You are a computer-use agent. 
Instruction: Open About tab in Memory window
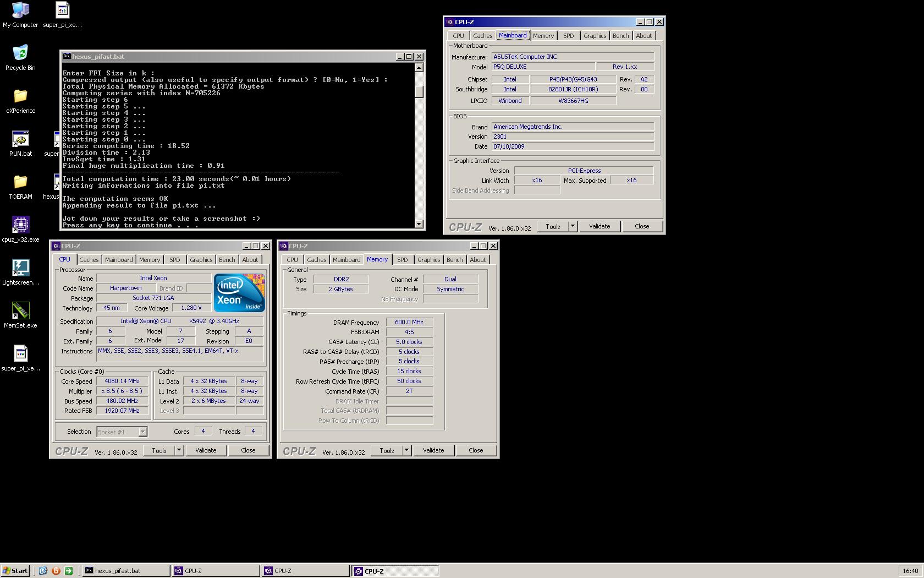coord(478,260)
